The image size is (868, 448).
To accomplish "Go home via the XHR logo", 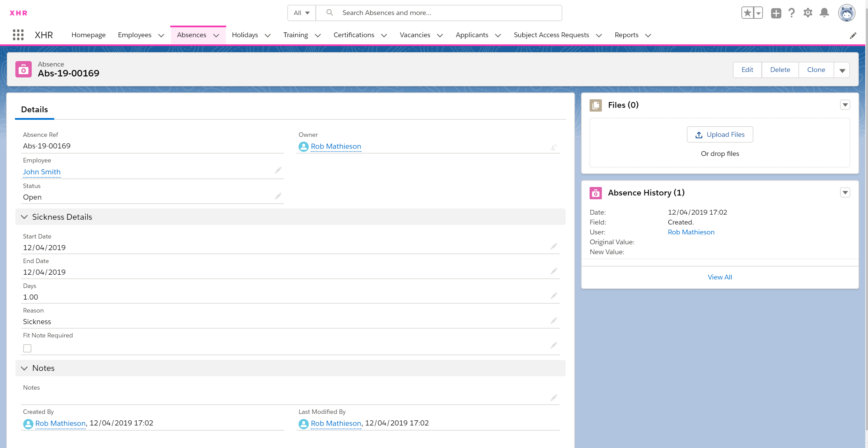I will pyautogui.click(x=19, y=13).
